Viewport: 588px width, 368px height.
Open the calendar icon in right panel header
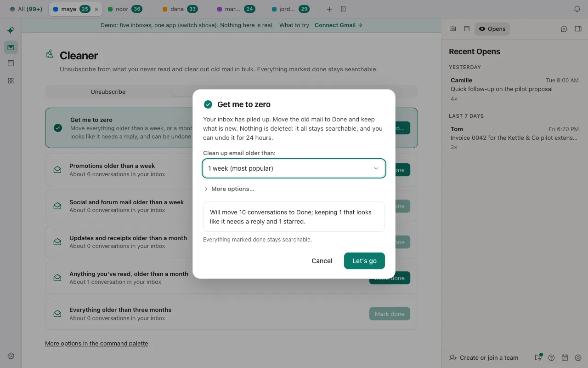click(467, 29)
